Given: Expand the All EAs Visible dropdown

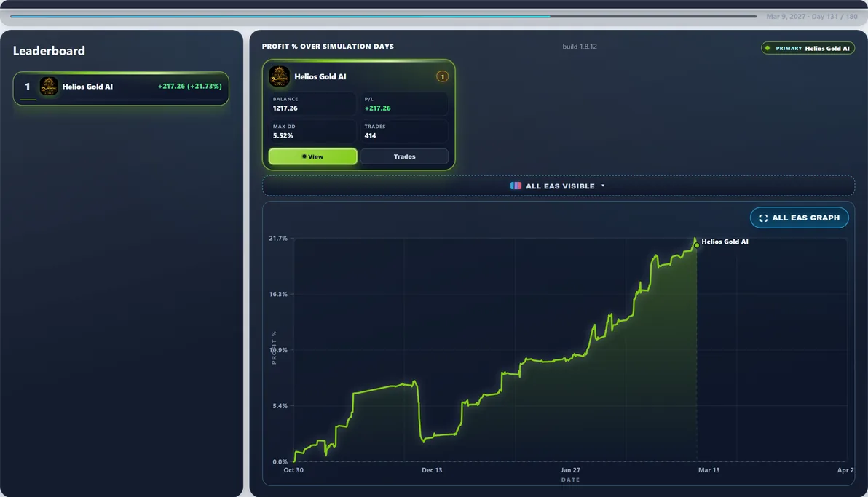Looking at the screenshot, I should [558, 186].
